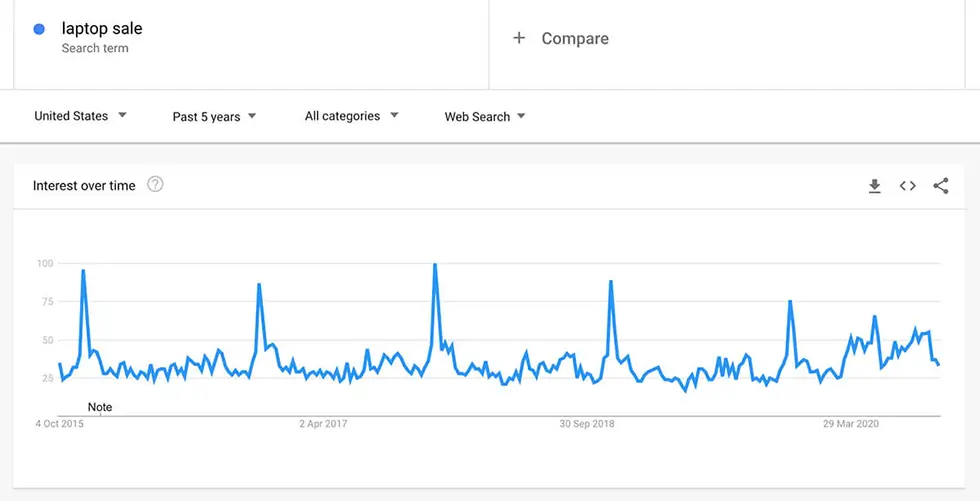Open the Web Search type dropdown
The width and height of the screenshot is (980, 501).
[485, 116]
